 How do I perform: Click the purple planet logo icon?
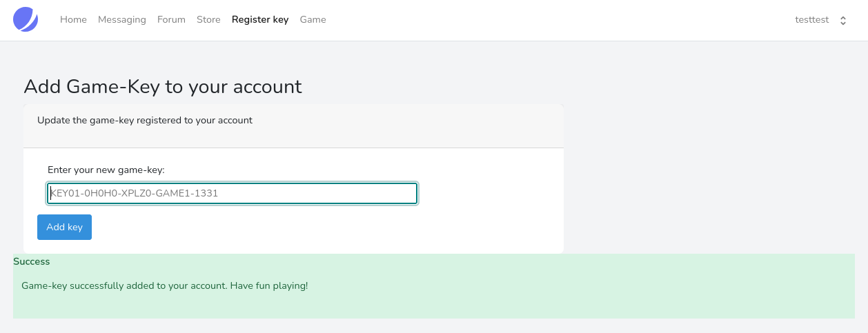pos(26,19)
